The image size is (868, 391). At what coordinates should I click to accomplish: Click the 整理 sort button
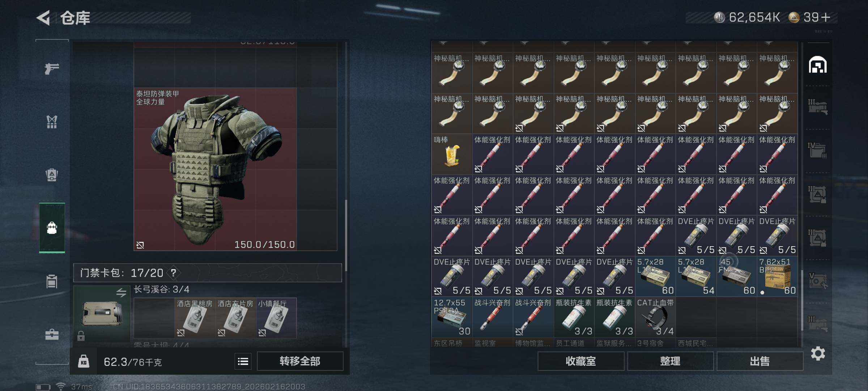tap(670, 361)
